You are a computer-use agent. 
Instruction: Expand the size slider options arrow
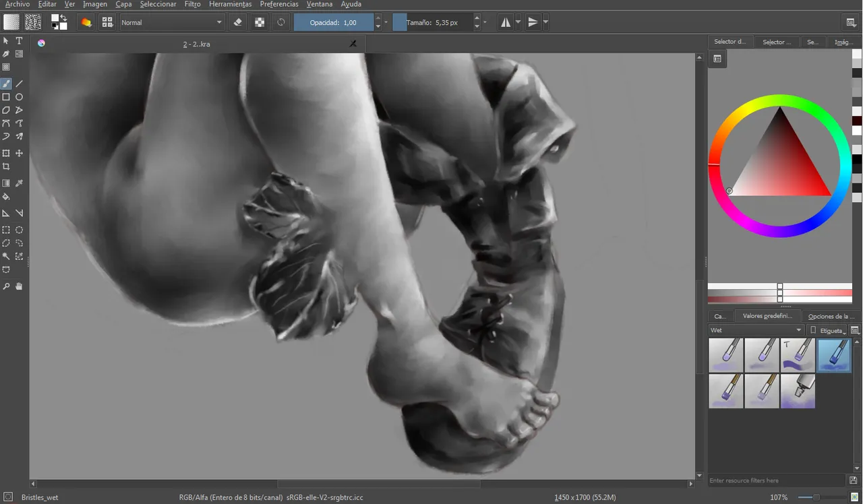coord(485,22)
